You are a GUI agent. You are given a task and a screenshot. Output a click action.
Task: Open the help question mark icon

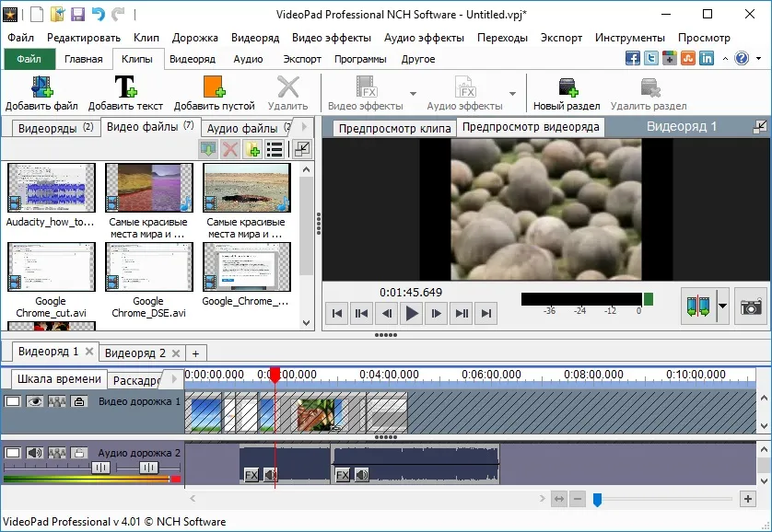point(742,59)
